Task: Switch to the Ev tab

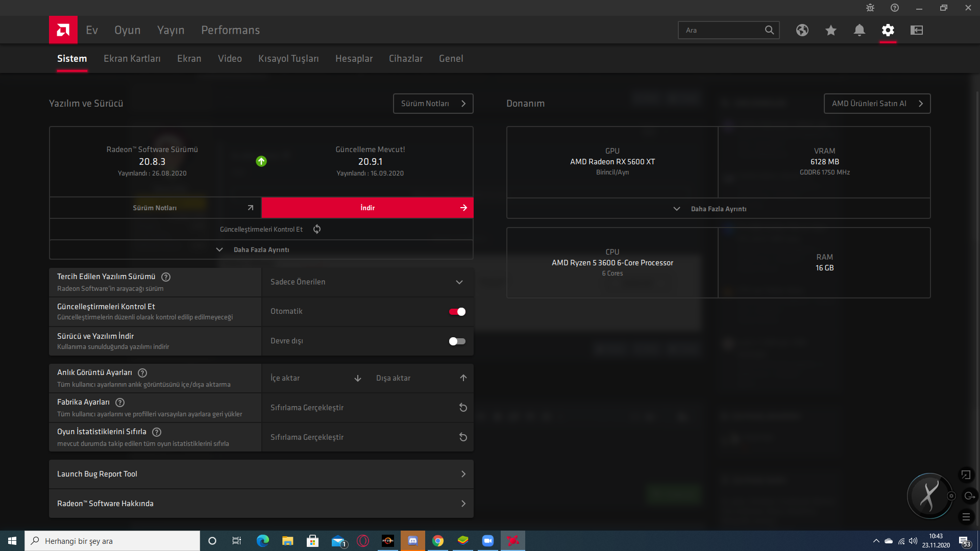Action: [92, 30]
